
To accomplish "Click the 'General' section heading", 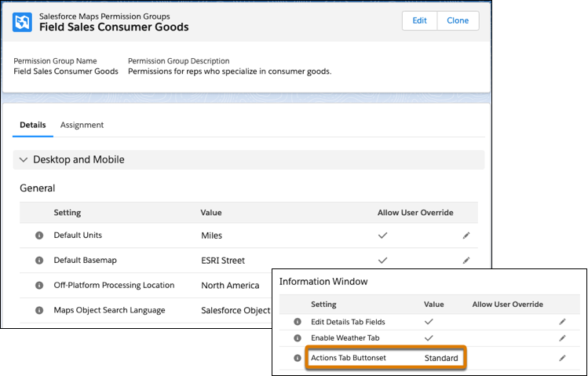I will coord(37,188).
